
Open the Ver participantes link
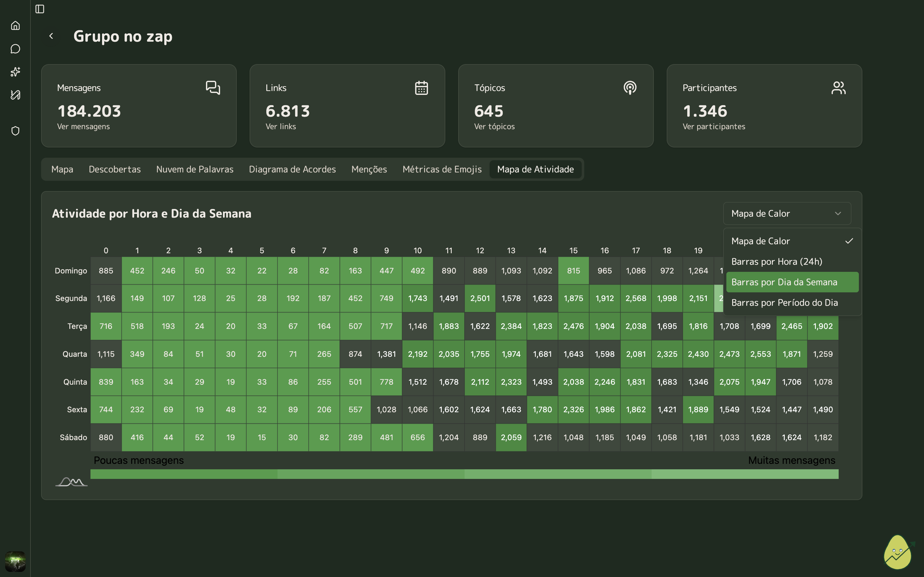pos(714,126)
